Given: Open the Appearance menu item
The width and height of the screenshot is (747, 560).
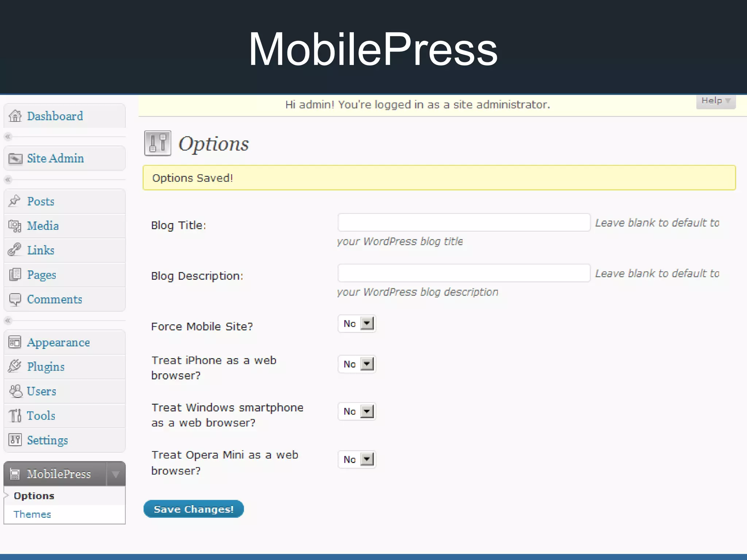Looking at the screenshot, I should pyautogui.click(x=65, y=342).
